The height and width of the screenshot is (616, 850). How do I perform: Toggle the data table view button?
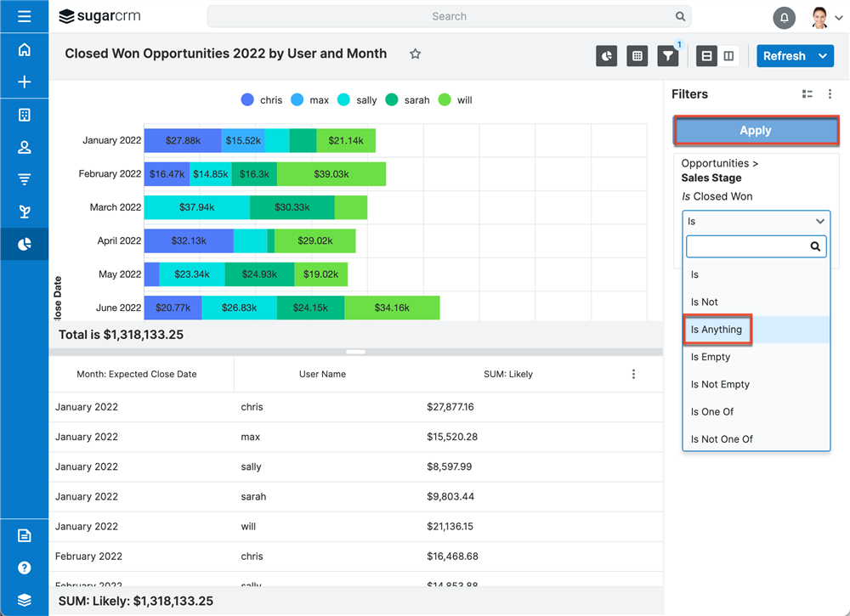pos(637,56)
